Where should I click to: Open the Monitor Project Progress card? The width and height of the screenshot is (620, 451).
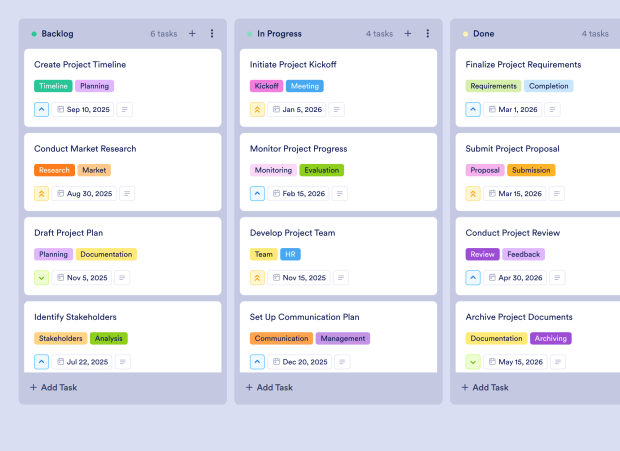(298, 149)
